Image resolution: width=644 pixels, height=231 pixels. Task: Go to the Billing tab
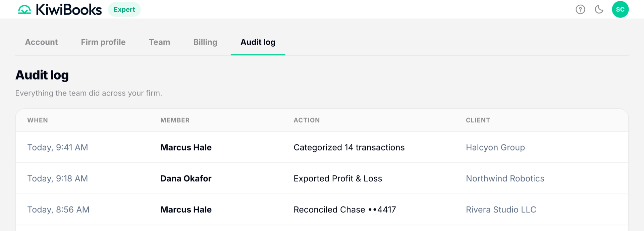[205, 42]
